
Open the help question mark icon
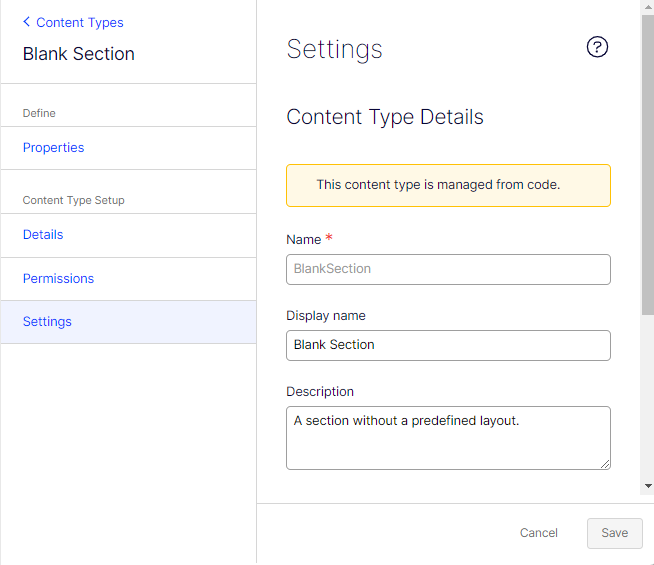pos(597,47)
